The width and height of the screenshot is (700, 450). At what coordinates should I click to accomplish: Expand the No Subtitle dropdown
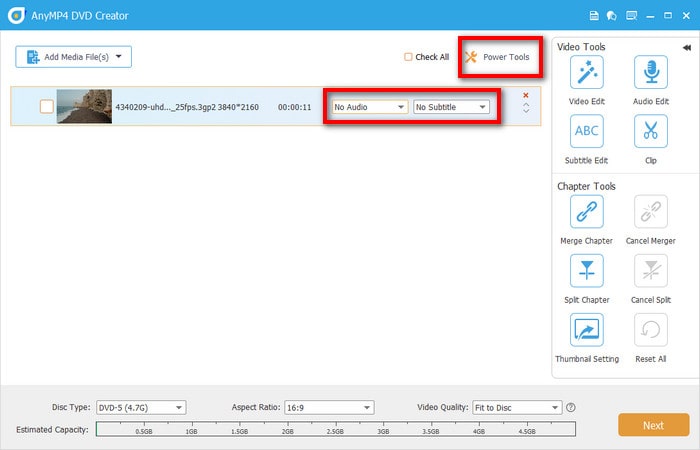(451, 107)
